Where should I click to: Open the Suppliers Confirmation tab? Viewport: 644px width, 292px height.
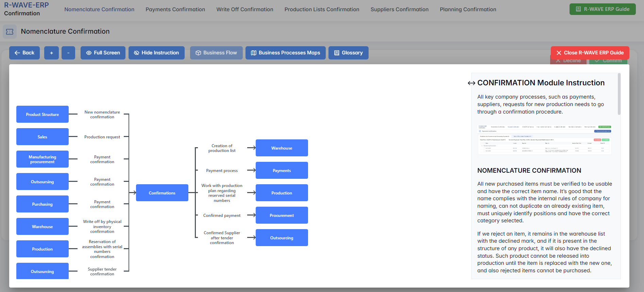pos(399,10)
